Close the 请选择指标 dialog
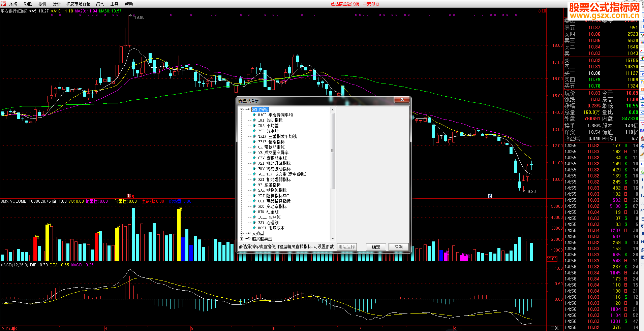The height and width of the screenshot is (331, 644). (402, 99)
